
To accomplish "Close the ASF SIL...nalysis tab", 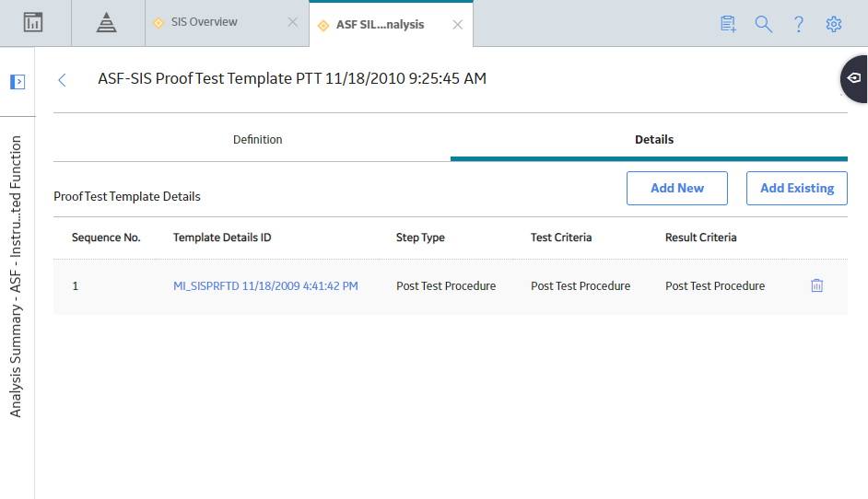I will click(457, 25).
